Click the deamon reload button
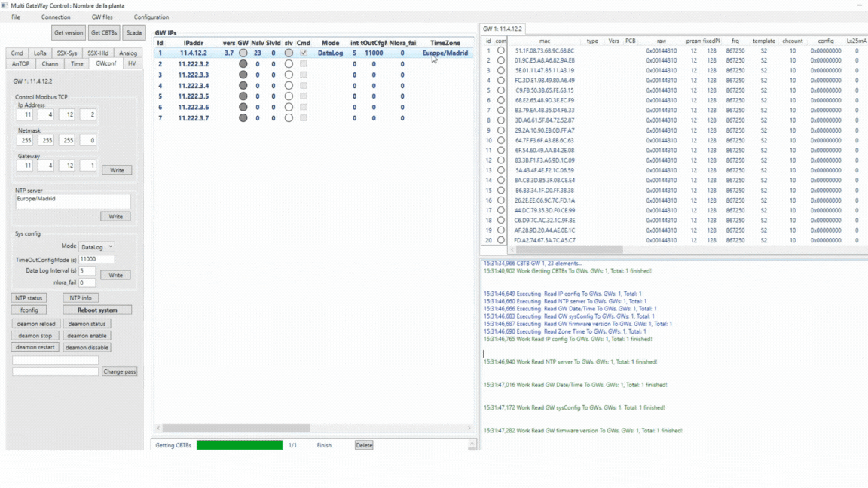This screenshot has height=488, width=868. [36, 324]
